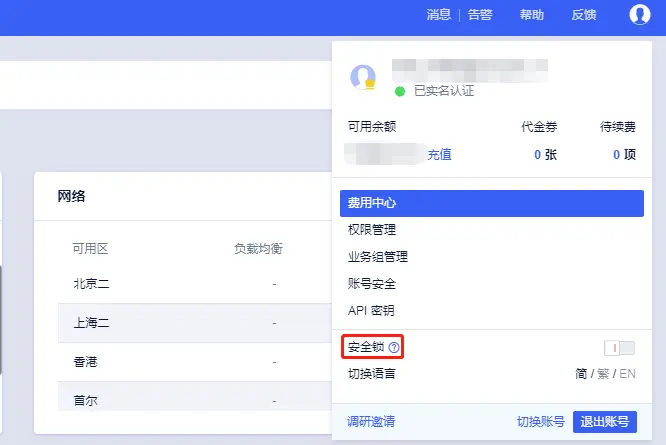Viewport: 666px width, 445px height.
Task: Click the 安全锁 help question mark icon
Action: (394, 347)
